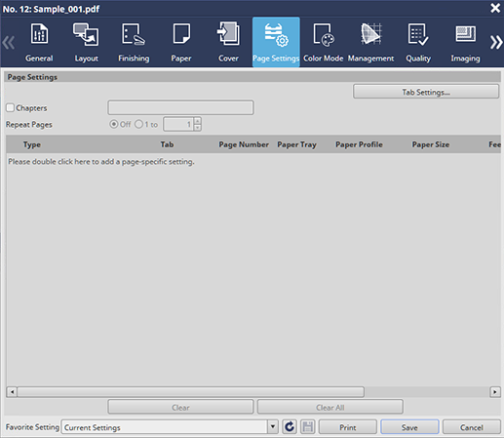Open the Color Mode tab
Image resolution: width=504 pixels, height=438 pixels.
click(324, 42)
